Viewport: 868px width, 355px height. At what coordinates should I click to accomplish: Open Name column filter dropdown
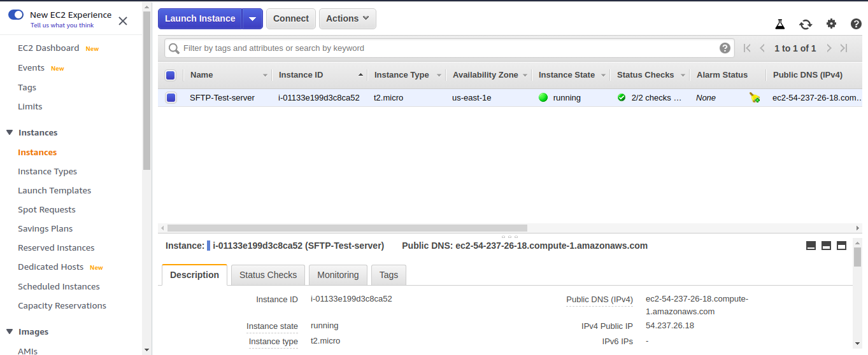265,75
